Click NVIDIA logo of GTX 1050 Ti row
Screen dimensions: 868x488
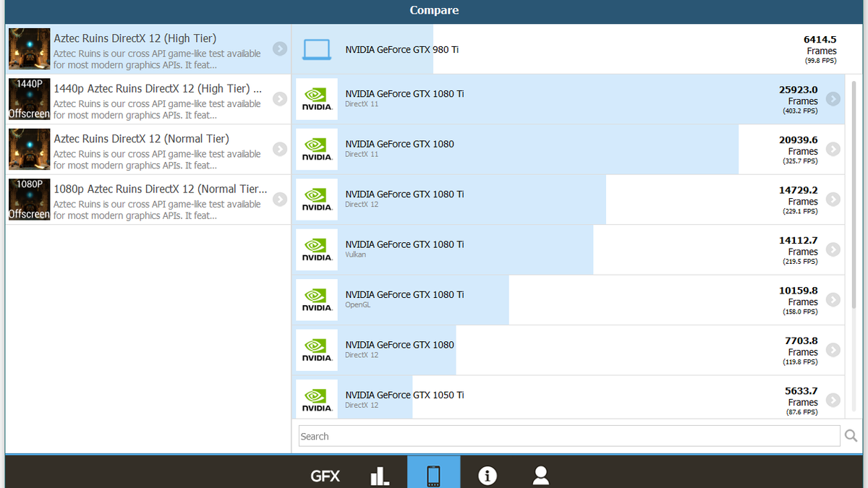click(317, 400)
